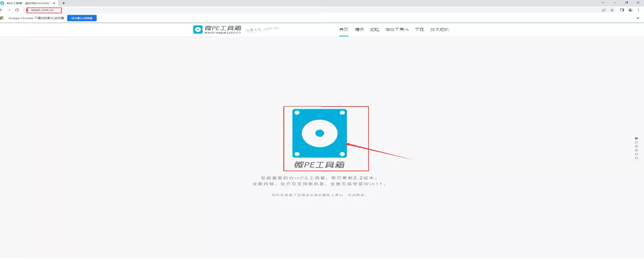Click the browser forward arrow

(9, 10)
